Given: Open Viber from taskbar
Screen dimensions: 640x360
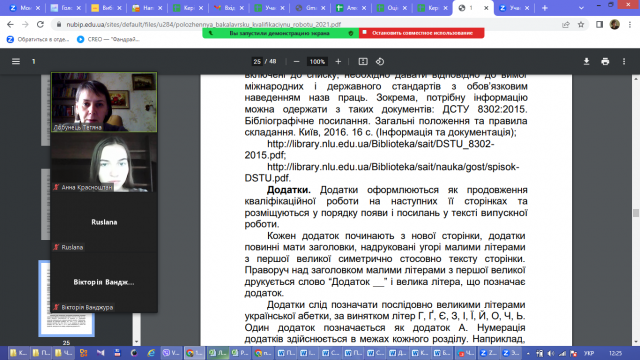Looking at the screenshot, I should pyautogui.click(x=171, y=353).
